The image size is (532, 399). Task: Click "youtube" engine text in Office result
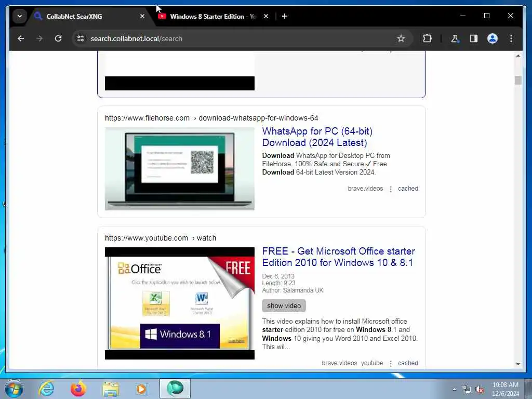click(372, 363)
